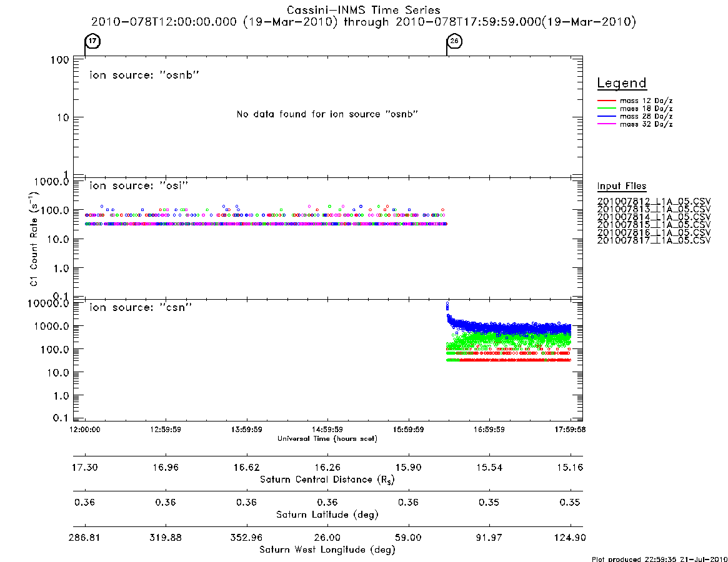
Task: Click the 319.88 west longitude value
Action: [166, 538]
